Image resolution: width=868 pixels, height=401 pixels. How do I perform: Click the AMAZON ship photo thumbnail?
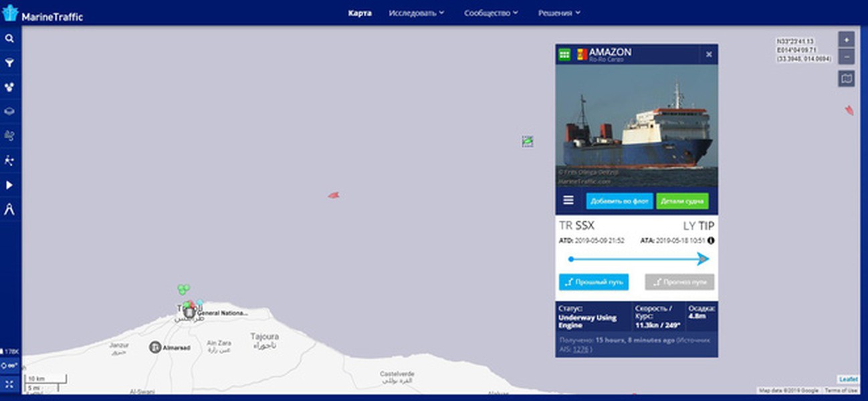[637, 126]
